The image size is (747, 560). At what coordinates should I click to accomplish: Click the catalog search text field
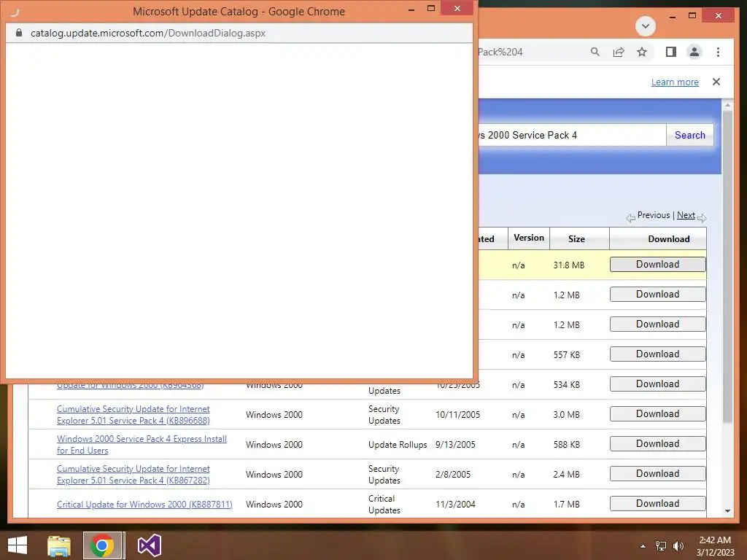[x=572, y=135]
